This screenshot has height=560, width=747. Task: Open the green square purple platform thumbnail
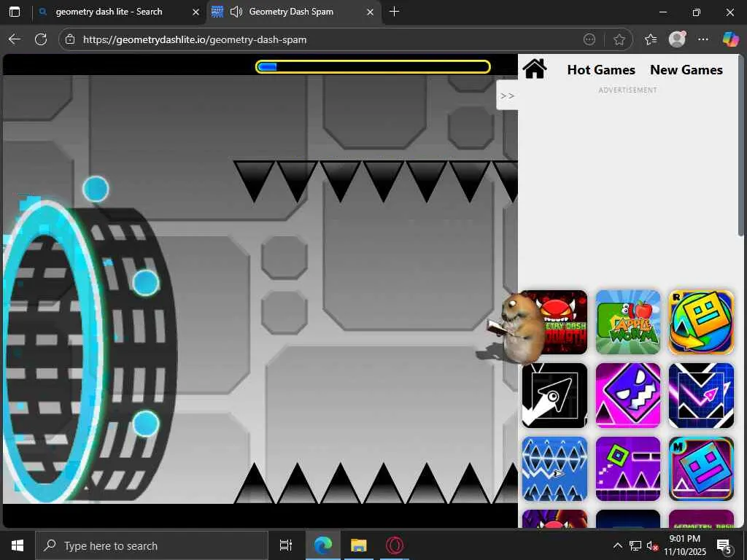[x=628, y=469]
